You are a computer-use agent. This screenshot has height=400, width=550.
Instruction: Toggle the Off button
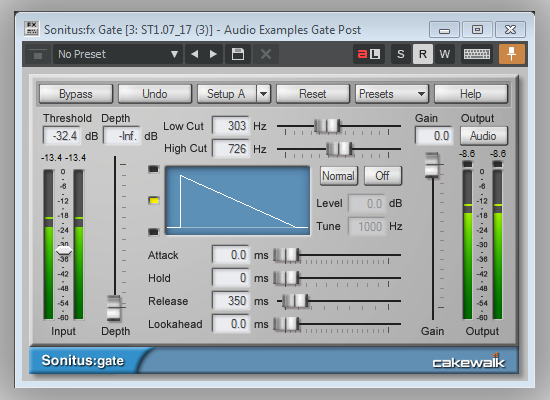(383, 176)
